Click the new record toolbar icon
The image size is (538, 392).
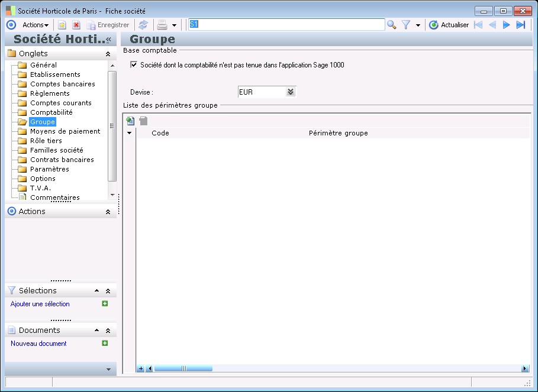(x=62, y=25)
